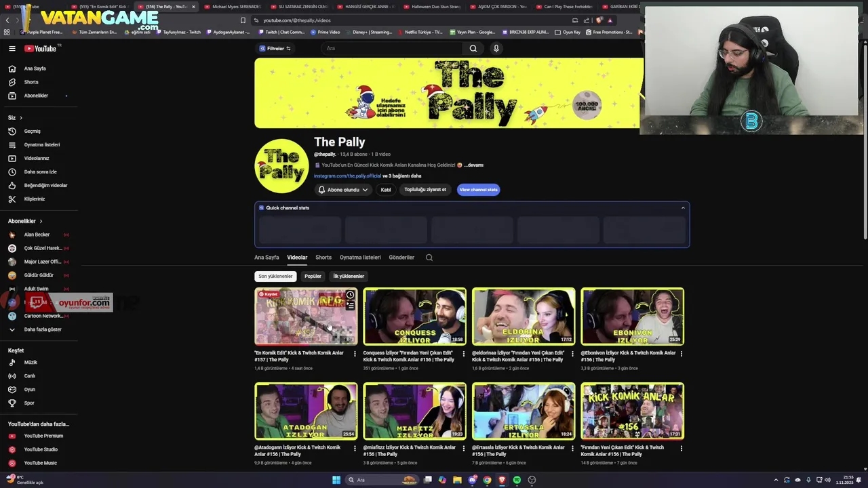
Task: Open YouTube Premium in the sidebar
Action: [43, 436]
